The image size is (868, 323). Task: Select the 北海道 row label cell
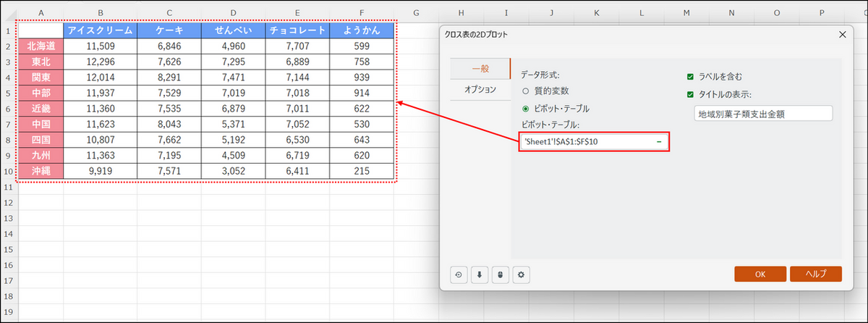tap(41, 46)
